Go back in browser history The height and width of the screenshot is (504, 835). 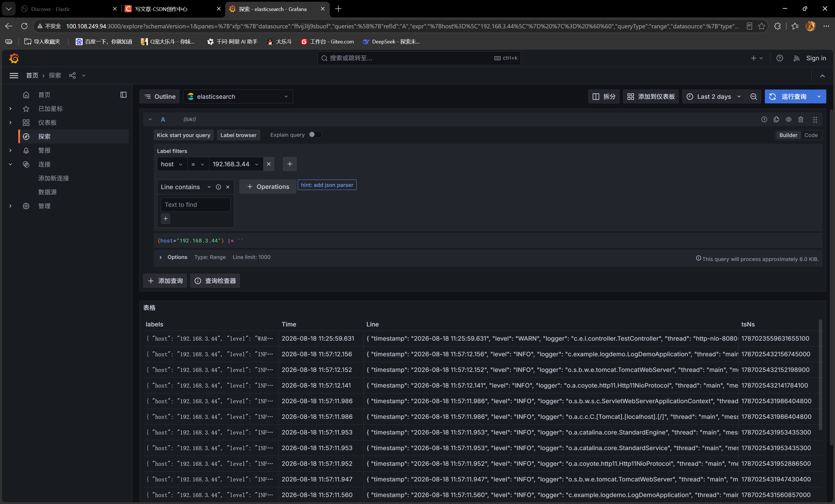click(x=9, y=26)
